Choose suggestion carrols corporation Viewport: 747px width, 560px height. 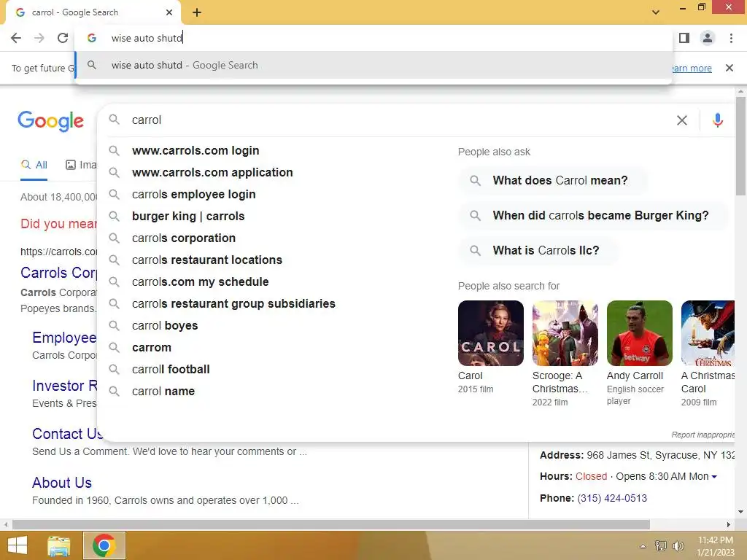(x=183, y=238)
